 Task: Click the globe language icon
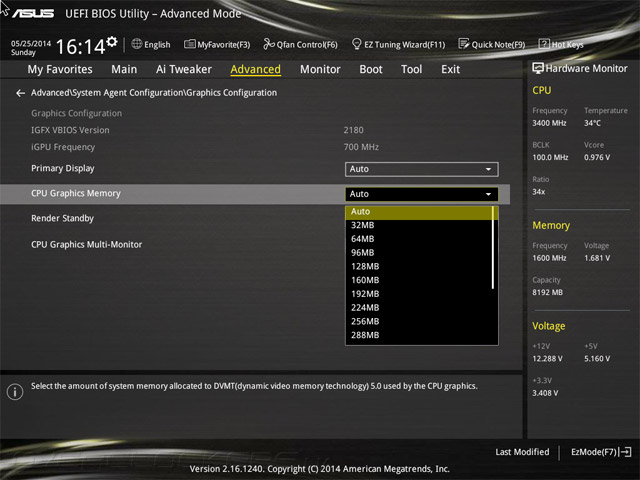137,44
